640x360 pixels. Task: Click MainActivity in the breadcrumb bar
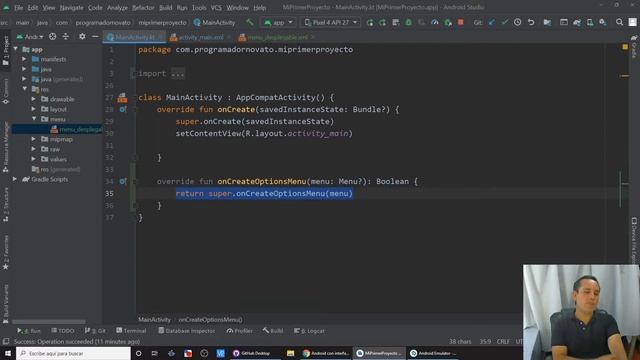tap(154, 320)
